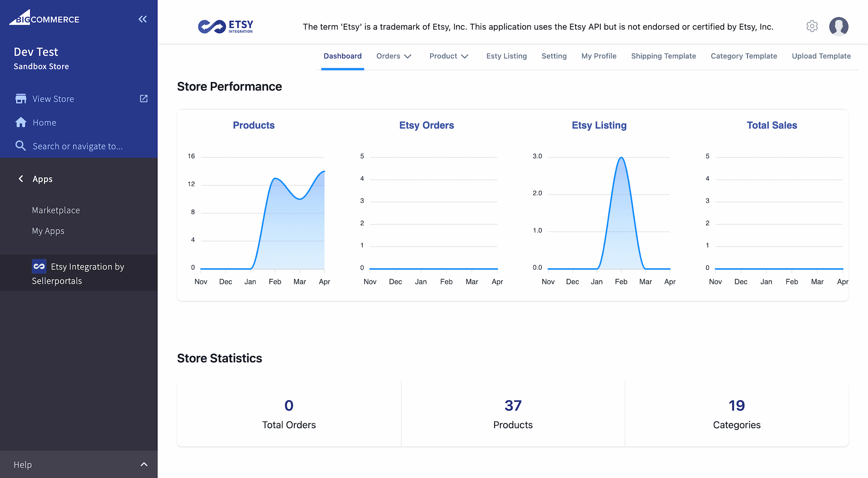Click the search magnifier icon
Screen dimensions: 868x478
coord(21,146)
